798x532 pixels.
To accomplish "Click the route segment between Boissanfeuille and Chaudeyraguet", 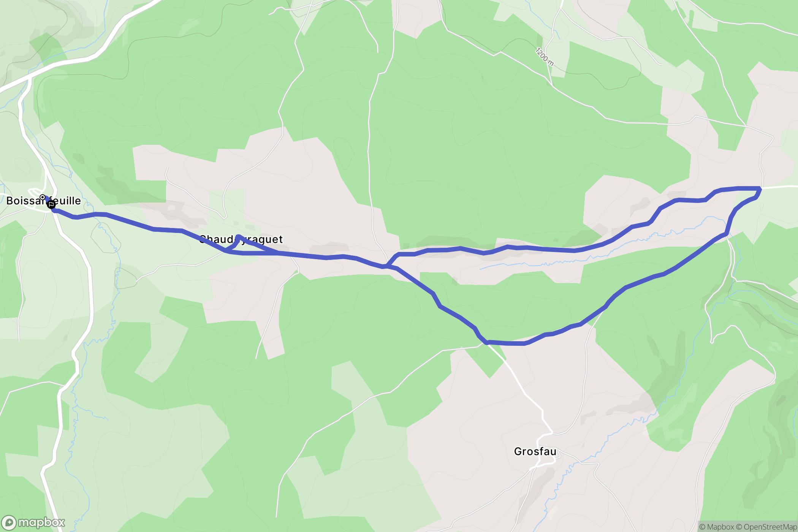I will tap(152, 228).
